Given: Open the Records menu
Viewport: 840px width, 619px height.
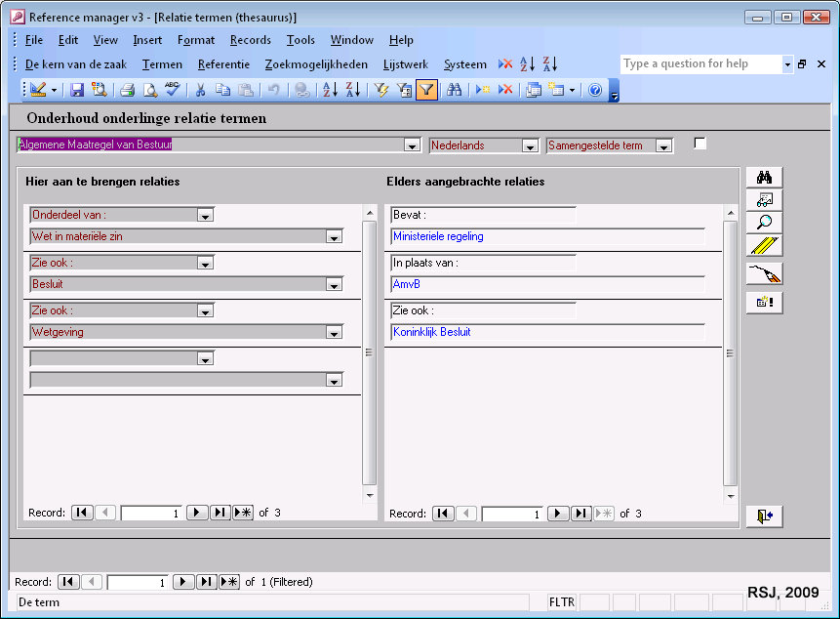Looking at the screenshot, I should click(x=250, y=40).
